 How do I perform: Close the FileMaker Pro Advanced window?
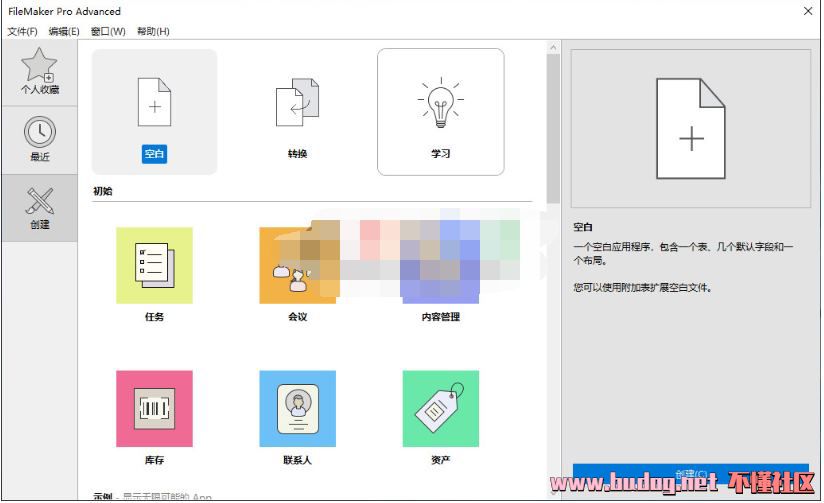click(x=808, y=11)
